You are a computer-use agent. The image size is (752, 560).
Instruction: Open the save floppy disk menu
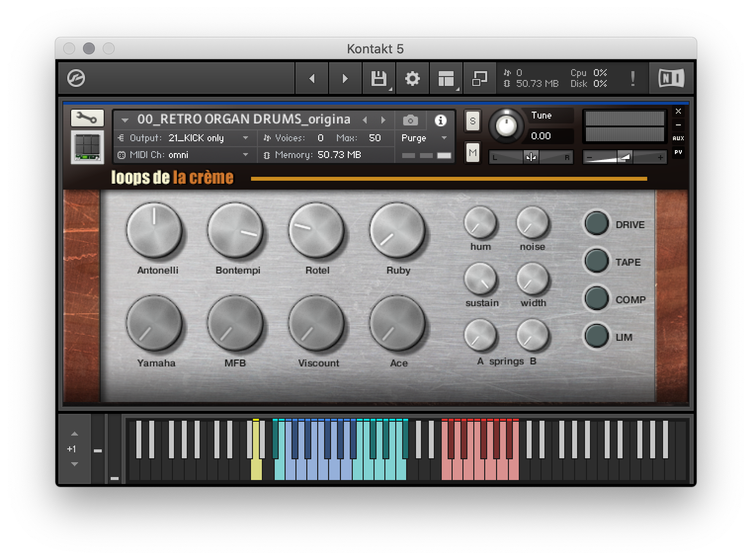tap(379, 78)
